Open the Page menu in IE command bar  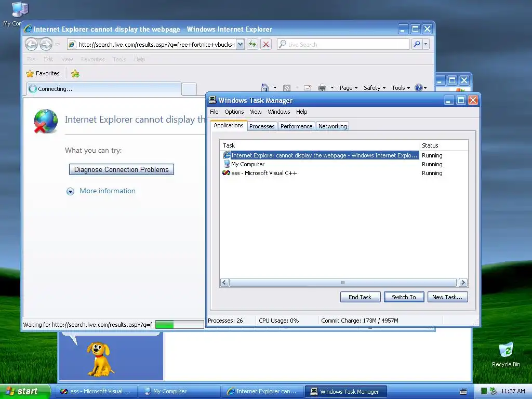349,88
